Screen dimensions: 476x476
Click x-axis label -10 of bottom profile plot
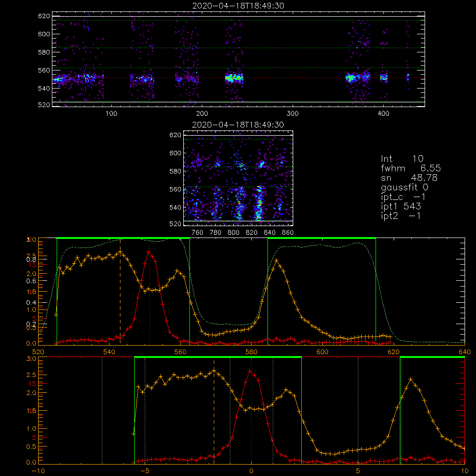[x=38, y=471]
